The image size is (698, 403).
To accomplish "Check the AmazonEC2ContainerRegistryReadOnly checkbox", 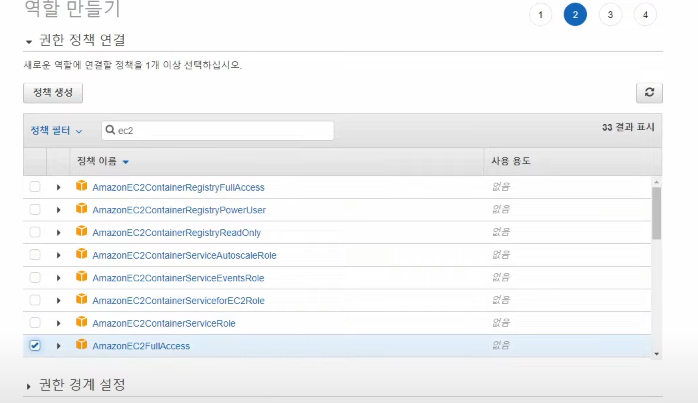I will pyautogui.click(x=35, y=232).
